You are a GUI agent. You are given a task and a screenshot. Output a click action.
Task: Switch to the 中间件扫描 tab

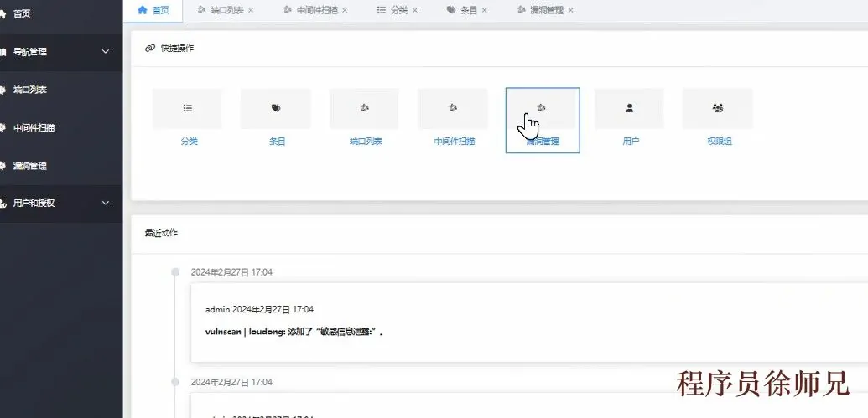coord(315,10)
